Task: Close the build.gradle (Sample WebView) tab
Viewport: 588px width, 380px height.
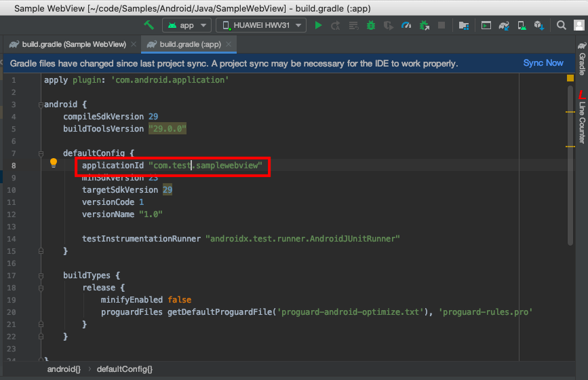Action: (x=134, y=44)
